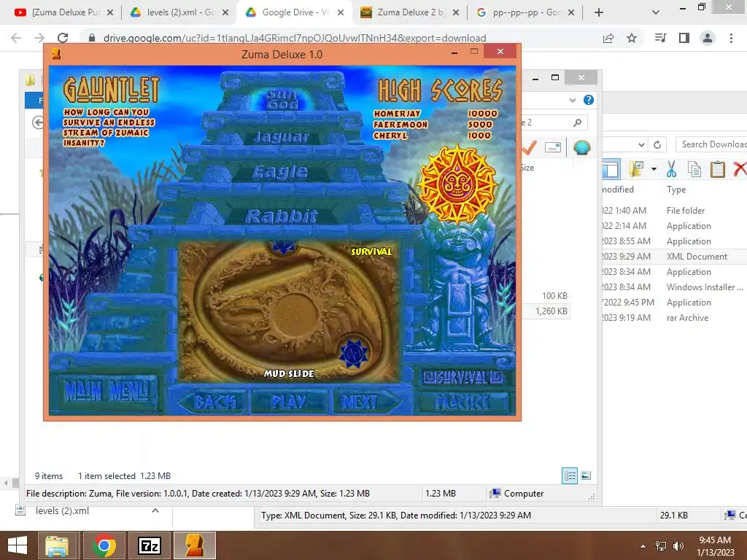Click the Search Downloads field

[711, 144]
